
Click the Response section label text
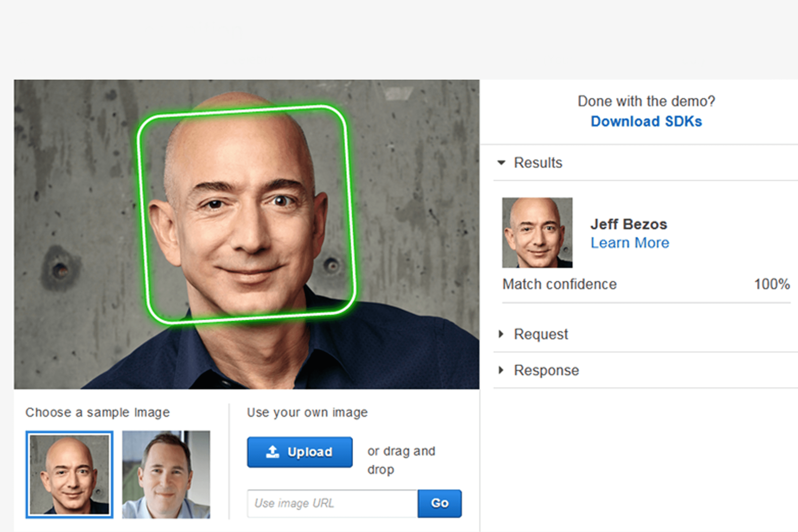coord(546,370)
